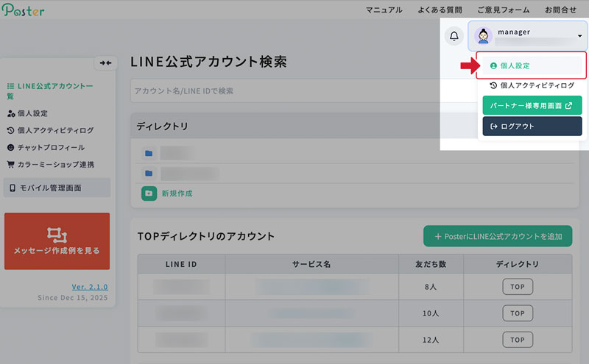The width and height of the screenshot is (589, 364).
Task: Click the manager avatar icon
Action: [484, 35]
